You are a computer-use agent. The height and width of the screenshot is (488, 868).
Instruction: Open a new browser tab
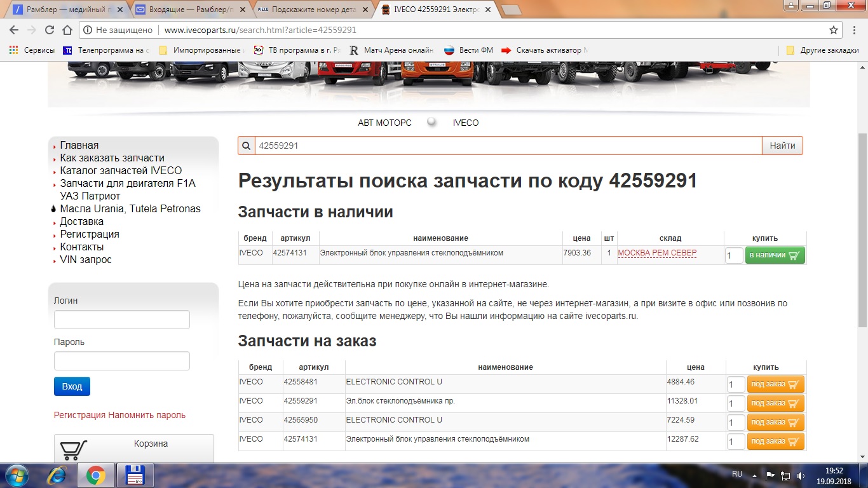coord(510,10)
